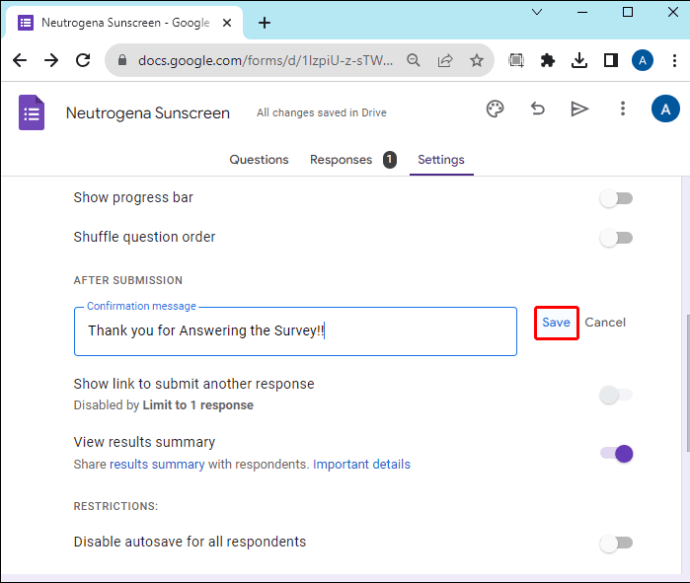The image size is (690, 583).
Task: Click the address bar URL
Action: tap(265, 60)
